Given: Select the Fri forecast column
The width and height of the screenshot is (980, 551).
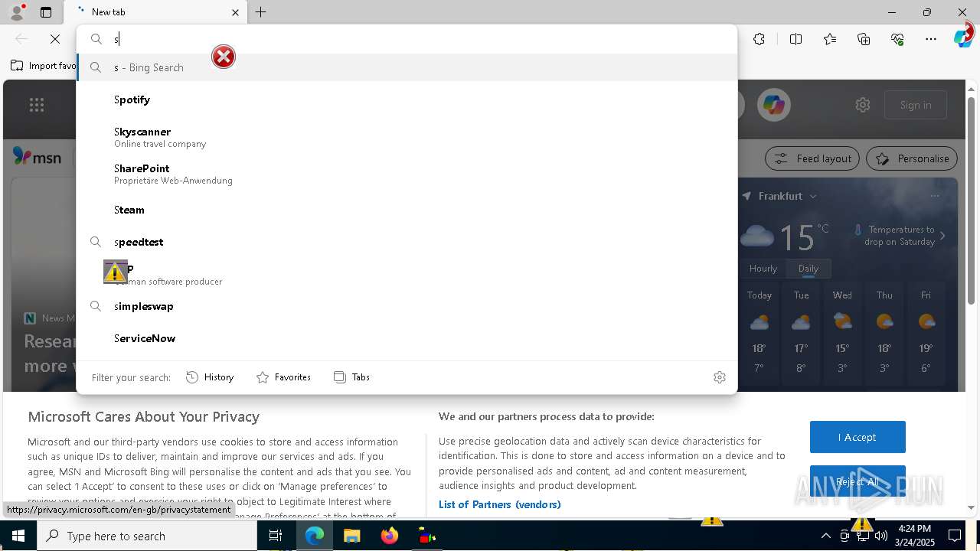Looking at the screenshot, I should click(926, 333).
